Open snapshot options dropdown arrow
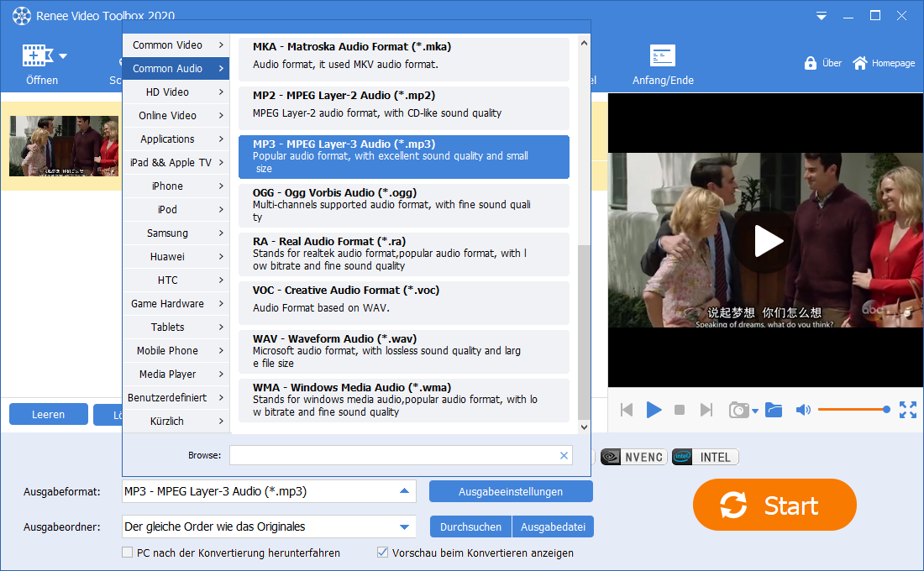924x571 pixels. [755, 411]
